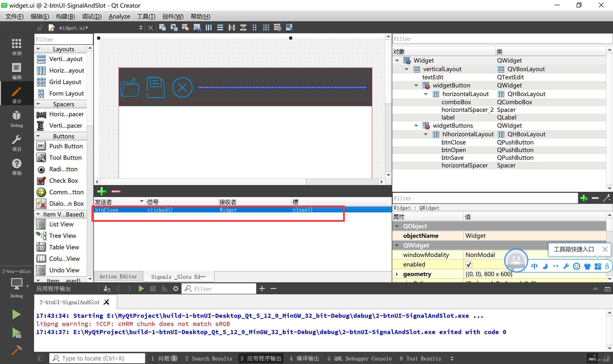
Task: Collapse the Layouts widget category
Action: coord(38,49)
